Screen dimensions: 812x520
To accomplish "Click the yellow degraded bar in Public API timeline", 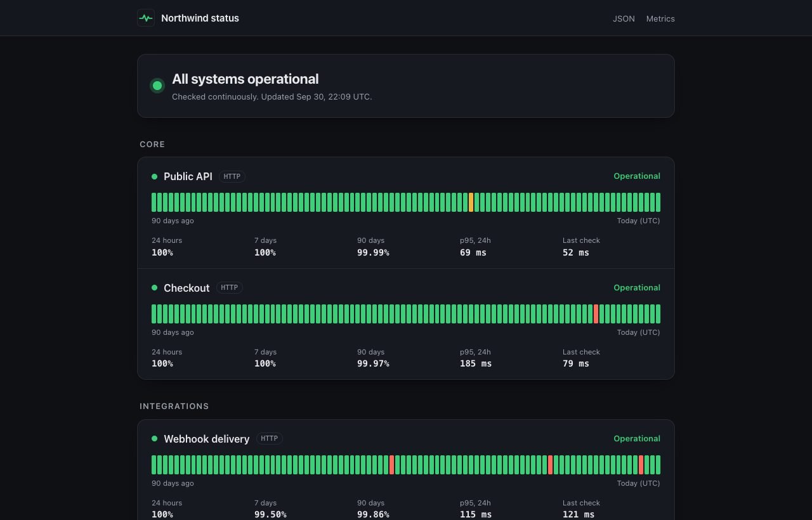I will [x=471, y=202].
